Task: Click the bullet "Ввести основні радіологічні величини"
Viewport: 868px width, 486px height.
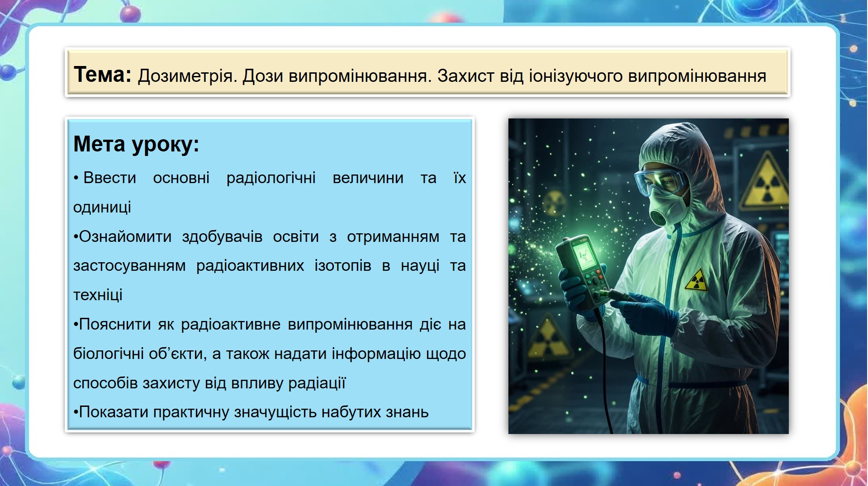Action: point(270,192)
